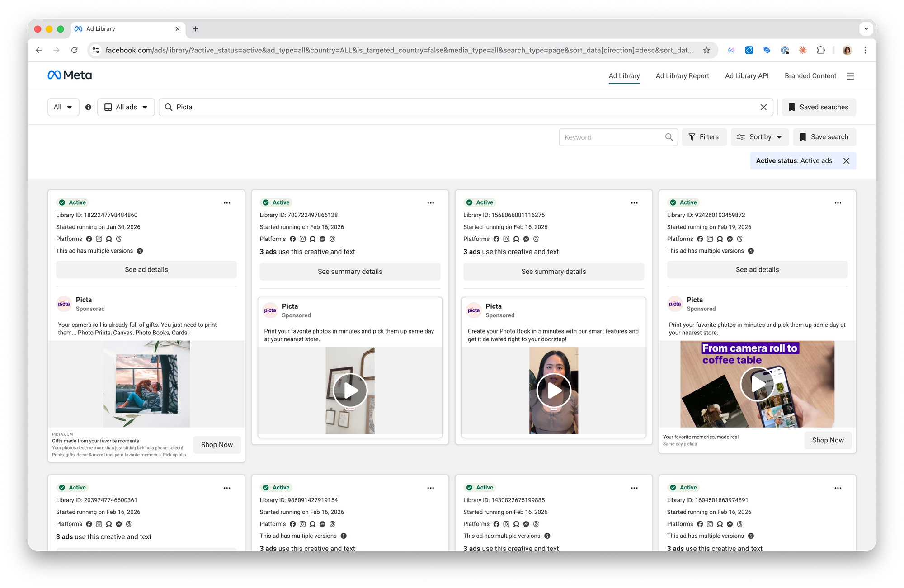Open the Ad Library API tab
Image resolution: width=904 pixels, height=588 pixels.
(x=747, y=76)
